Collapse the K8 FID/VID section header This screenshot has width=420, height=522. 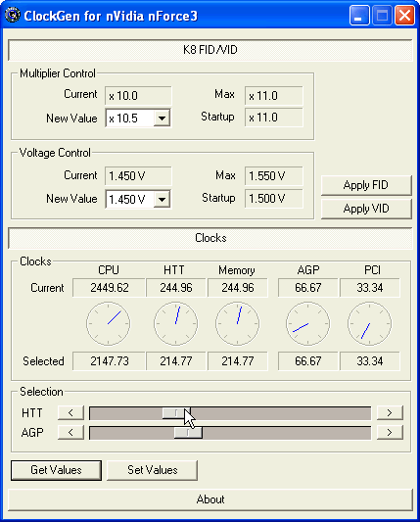210,50
